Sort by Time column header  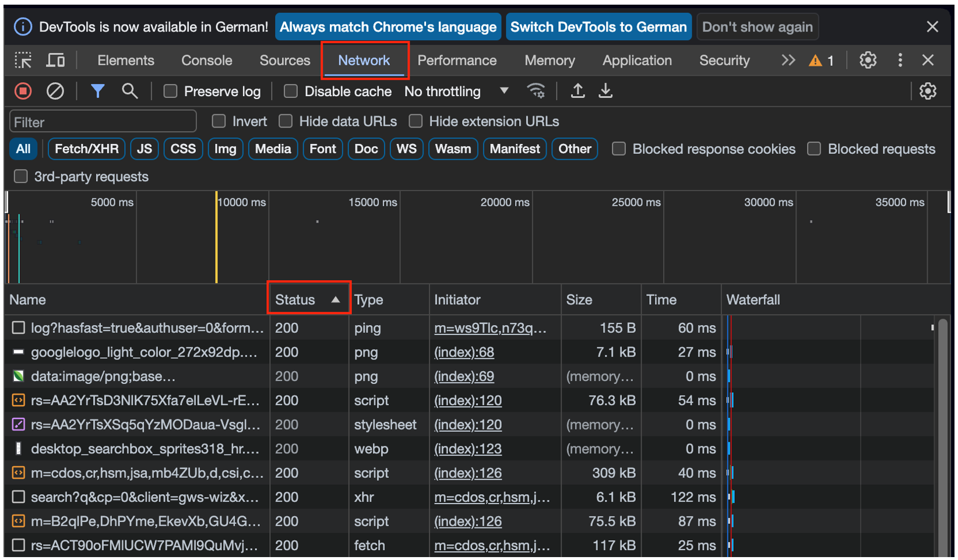tap(681, 300)
